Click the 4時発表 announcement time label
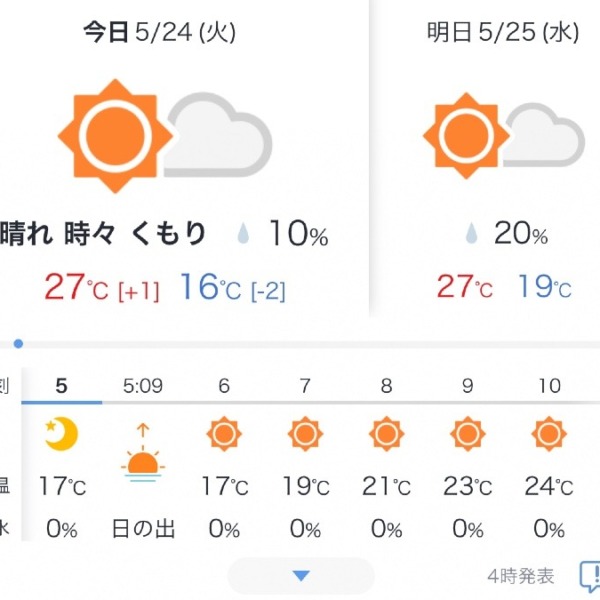This screenshot has width=600, height=600. pyautogui.click(x=521, y=576)
